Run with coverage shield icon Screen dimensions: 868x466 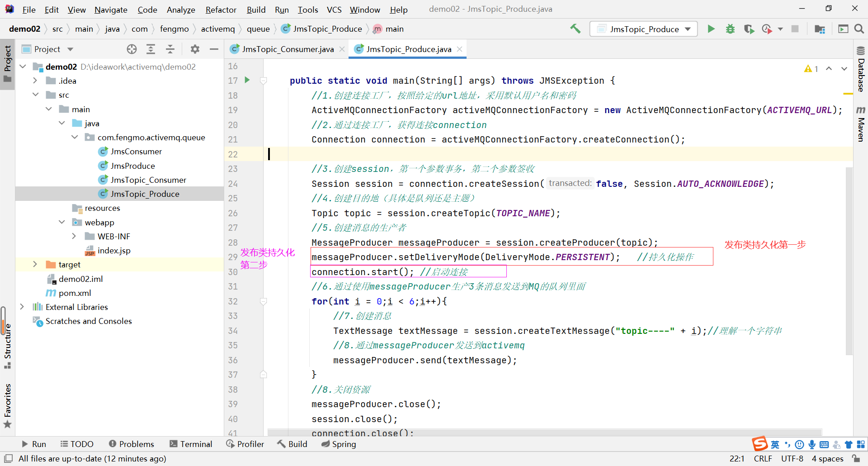coord(749,29)
